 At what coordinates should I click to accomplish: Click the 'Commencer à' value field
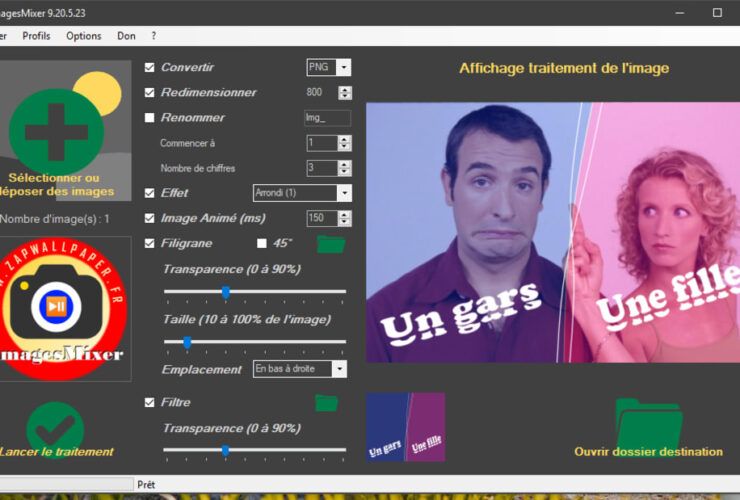pyautogui.click(x=322, y=143)
